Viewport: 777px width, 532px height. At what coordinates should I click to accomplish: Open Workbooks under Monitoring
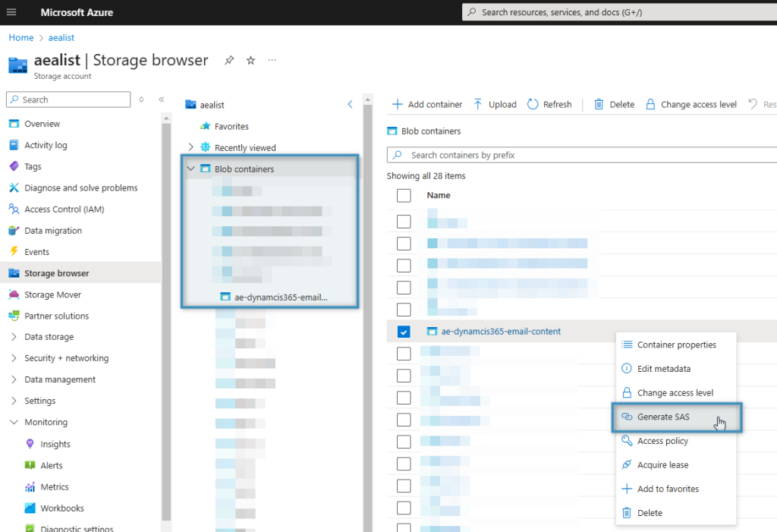point(62,508)
